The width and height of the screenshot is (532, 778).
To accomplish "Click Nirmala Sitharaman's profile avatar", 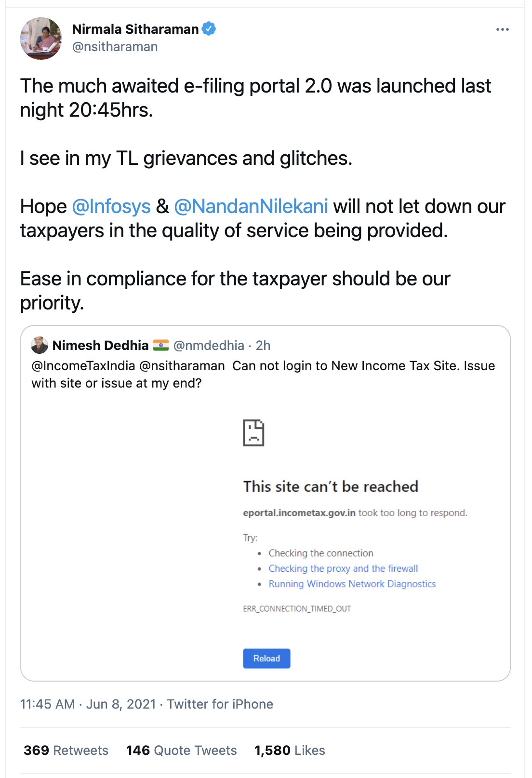I will tap(41, 39).
